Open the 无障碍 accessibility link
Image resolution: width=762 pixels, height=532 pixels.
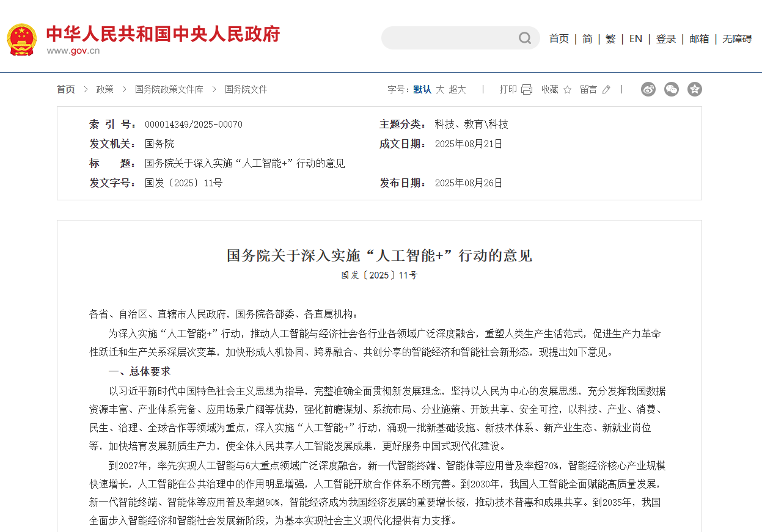click(738, 39)
